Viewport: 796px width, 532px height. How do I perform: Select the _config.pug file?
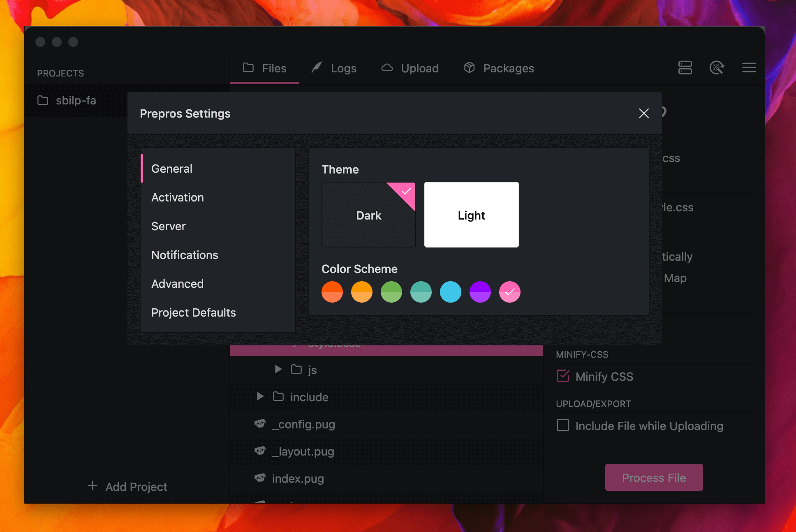click(x=304, y=424)
